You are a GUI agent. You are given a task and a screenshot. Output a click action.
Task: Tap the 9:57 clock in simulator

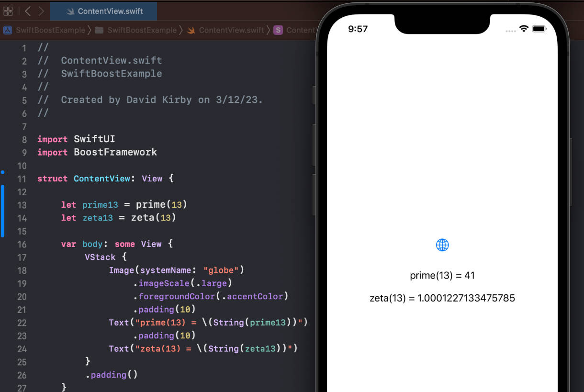coord(358,29)
